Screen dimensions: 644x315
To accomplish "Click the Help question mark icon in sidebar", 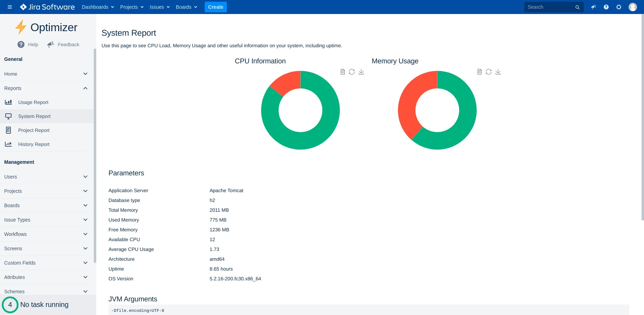I will click(x=21, y=44).
